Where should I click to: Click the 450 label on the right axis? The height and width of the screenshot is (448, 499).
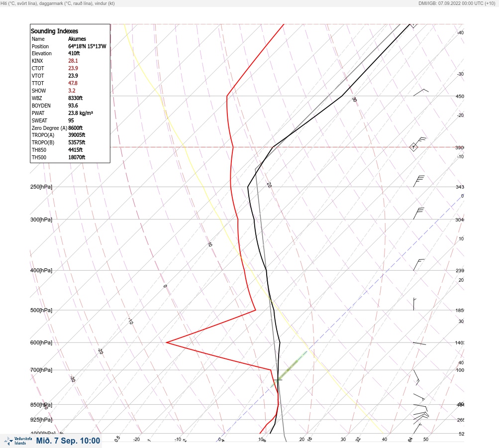(x=460, y=96)
